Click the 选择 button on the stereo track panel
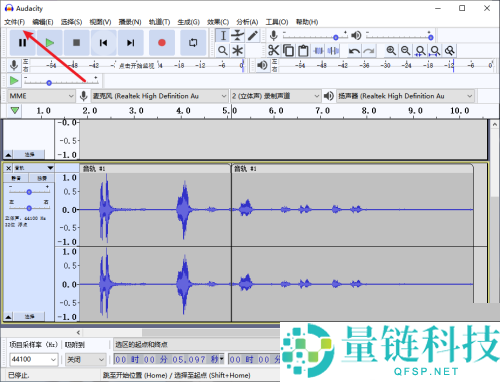 pos(29,316)
